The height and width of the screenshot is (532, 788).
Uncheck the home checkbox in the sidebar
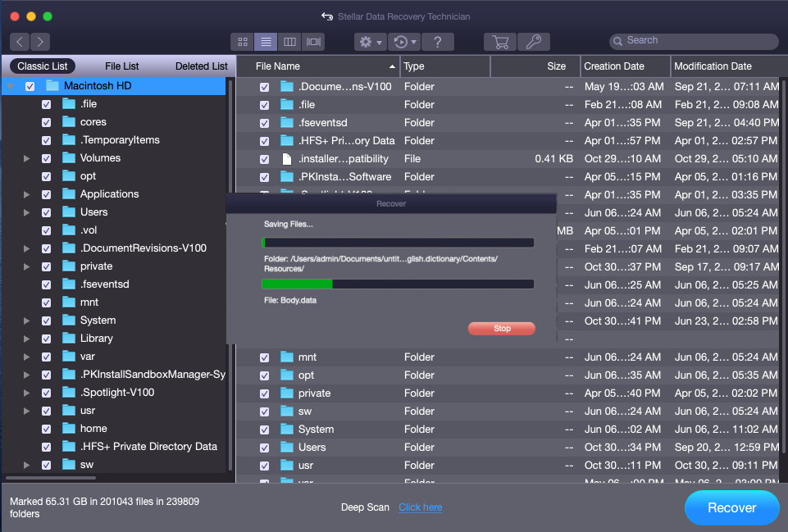[46, 429]
